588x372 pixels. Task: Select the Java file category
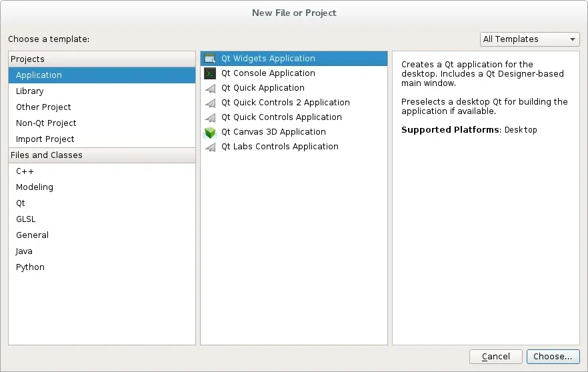pos(25,251)
